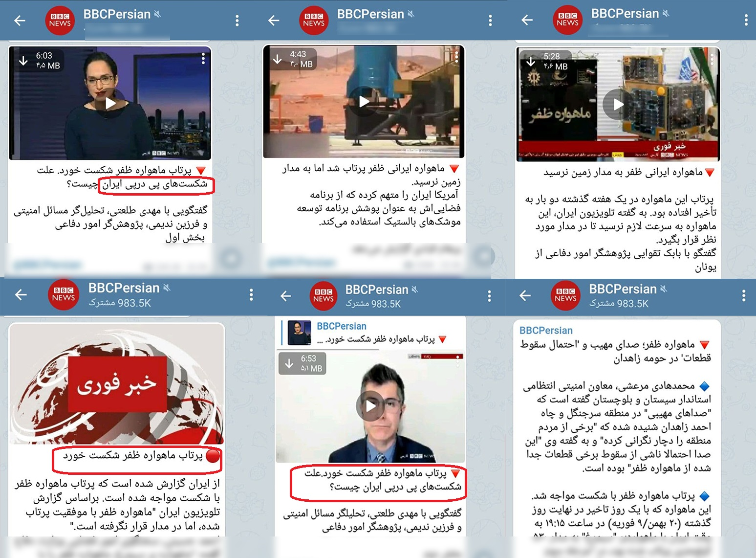This screenshot has height=558, width=756.
Task: Open the options menu above the breaking-news image chat
Action: (x=251, y=294)
